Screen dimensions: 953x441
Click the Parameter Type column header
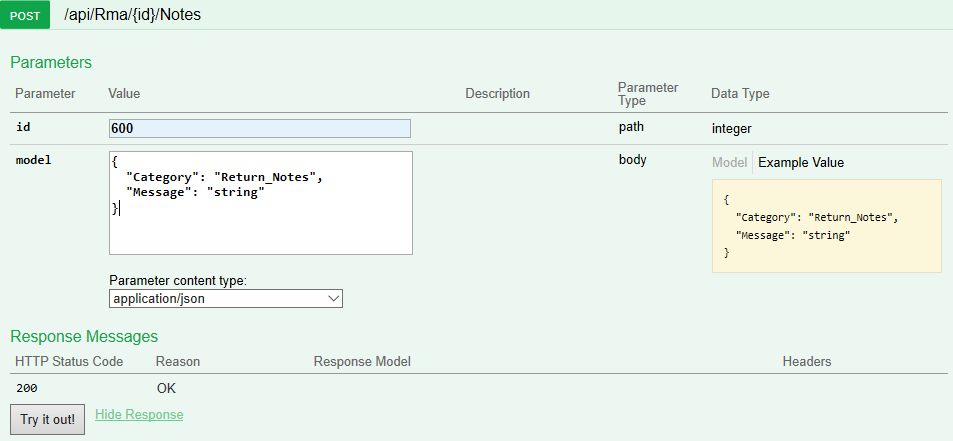pyautogui.click(x=648, y=94)
